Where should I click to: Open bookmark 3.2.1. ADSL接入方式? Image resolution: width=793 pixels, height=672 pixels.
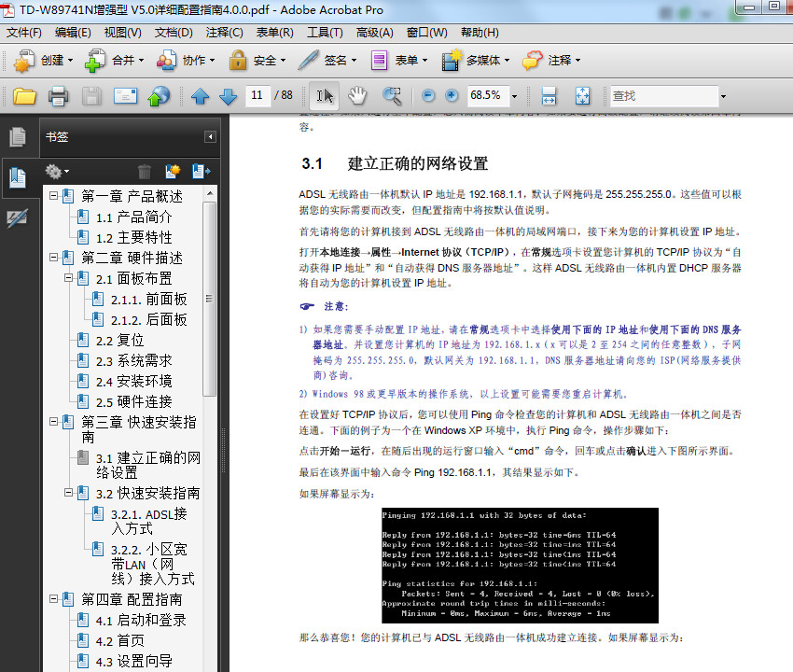click(148, 521)
